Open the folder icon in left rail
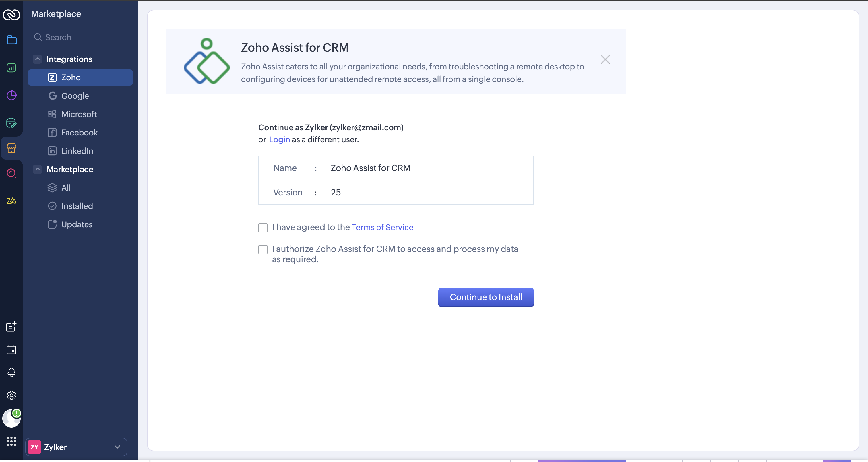Viewport: 868px width, 462px height. pyautogui.click(x=11, y=40)
